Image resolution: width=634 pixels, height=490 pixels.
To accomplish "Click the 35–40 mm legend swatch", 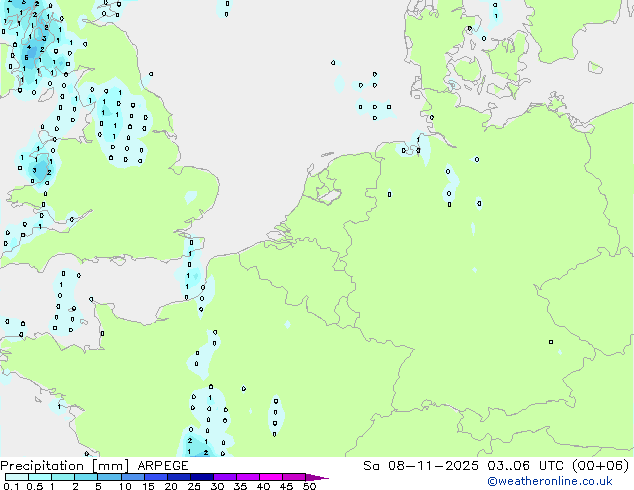I will [248, 477].
